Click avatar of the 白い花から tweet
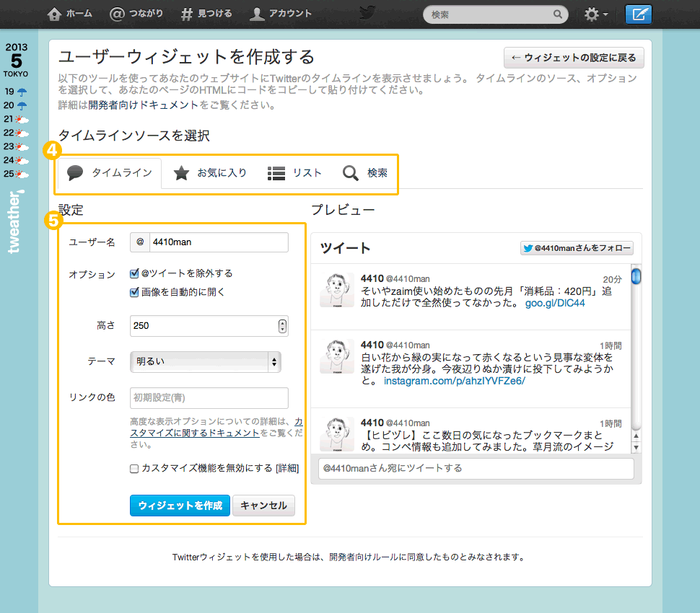700x613 pixels. click(x=337, y=356)
